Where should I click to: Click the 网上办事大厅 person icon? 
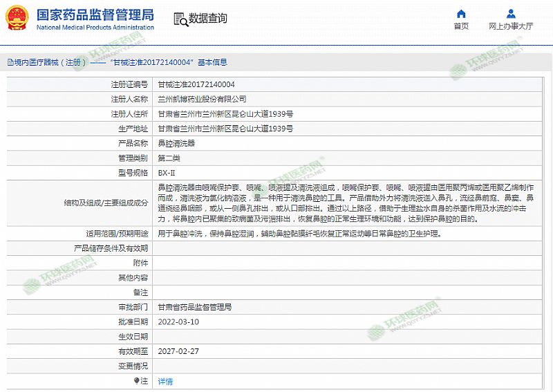pos(511,14)
